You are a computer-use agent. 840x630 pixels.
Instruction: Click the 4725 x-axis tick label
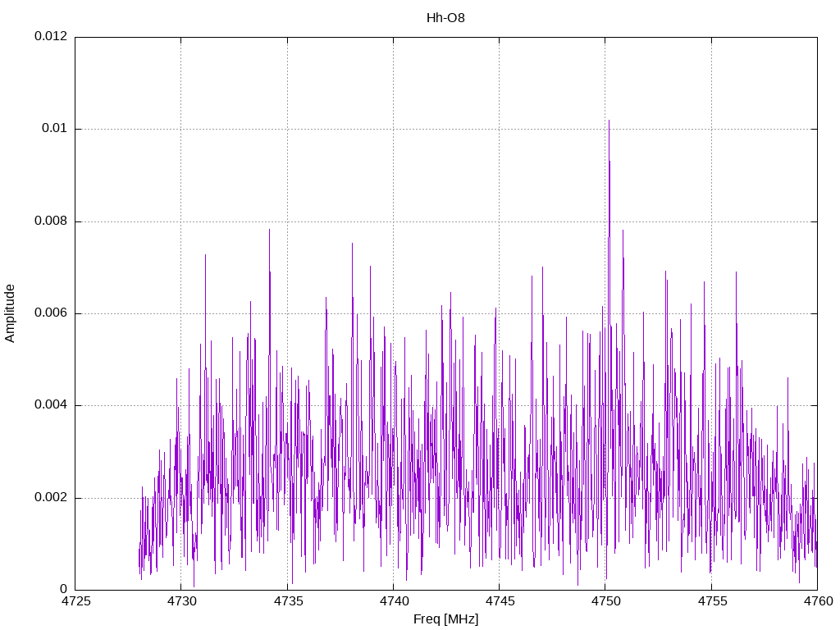click(x=75, y=601)
